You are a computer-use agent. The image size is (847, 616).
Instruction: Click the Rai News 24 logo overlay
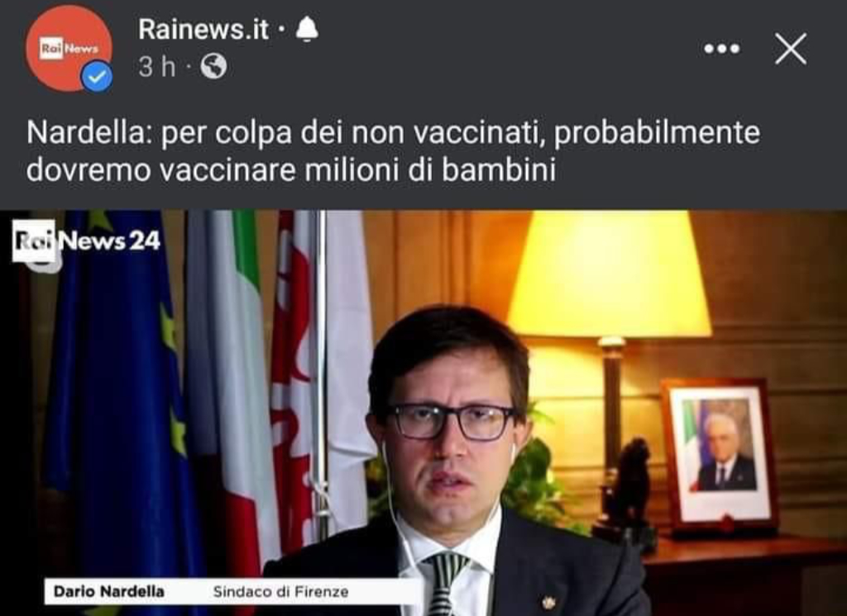click(x=86, y=241)
